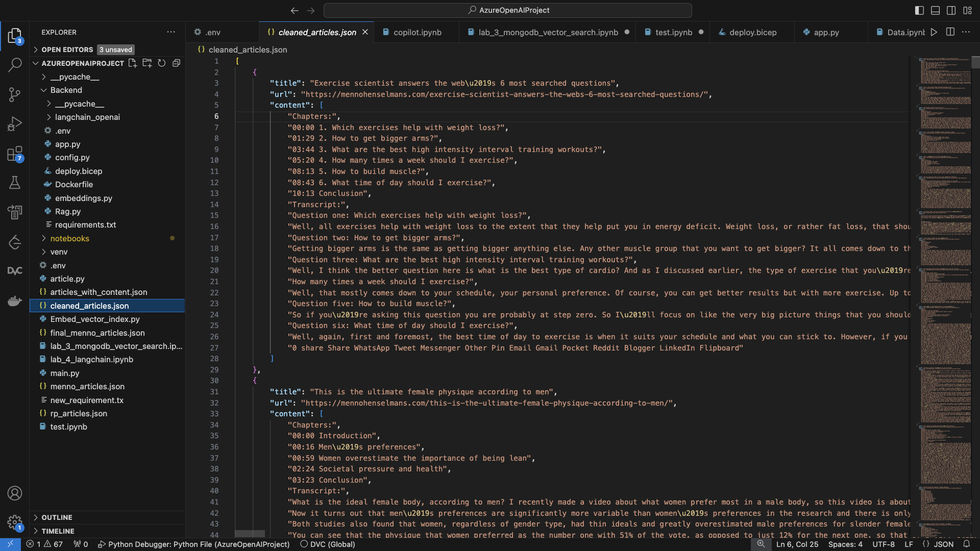Toggle the bottom panel layout button
The image size is (980, 551).
tap(935, 10)
